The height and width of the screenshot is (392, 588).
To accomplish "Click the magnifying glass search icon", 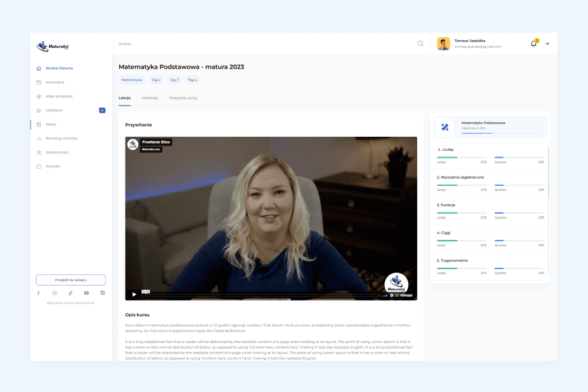I will [420, 43].
